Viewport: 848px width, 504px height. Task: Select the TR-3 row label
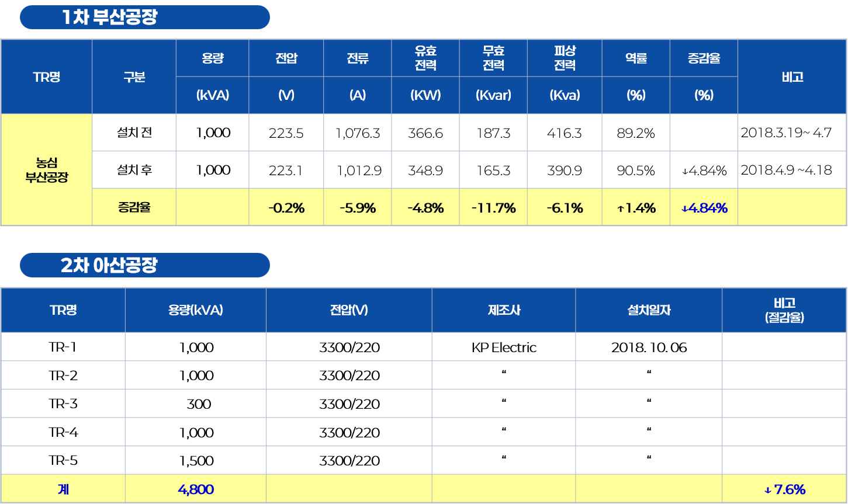coord(63,404)
